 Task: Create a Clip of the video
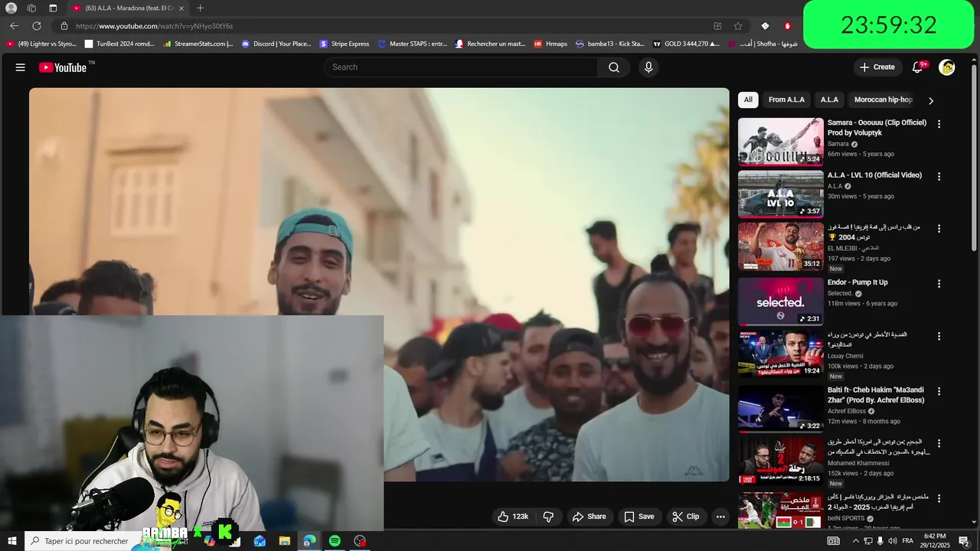click(x=686, y=517)
